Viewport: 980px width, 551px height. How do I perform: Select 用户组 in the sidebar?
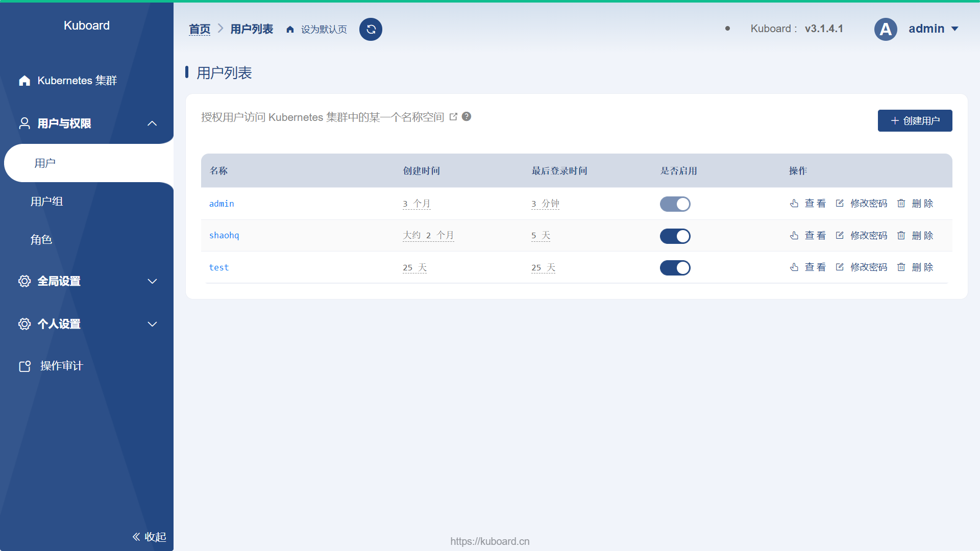(46, 201)
